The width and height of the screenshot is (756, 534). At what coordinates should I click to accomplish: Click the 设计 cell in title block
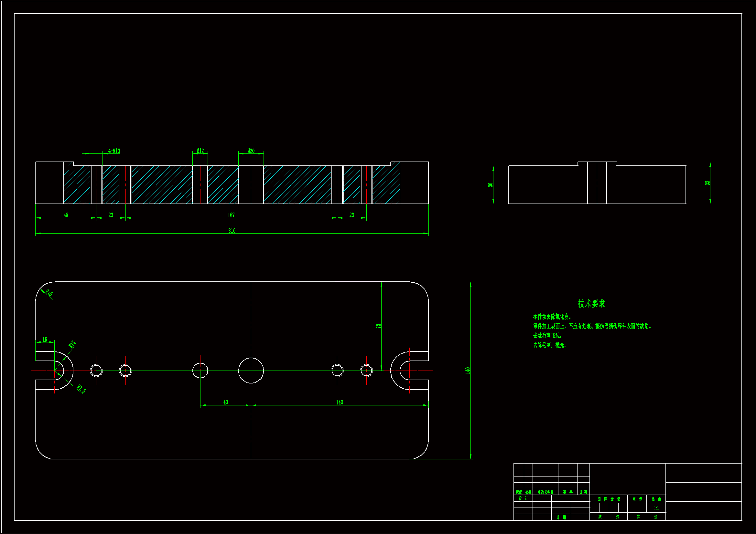(523, 498)
